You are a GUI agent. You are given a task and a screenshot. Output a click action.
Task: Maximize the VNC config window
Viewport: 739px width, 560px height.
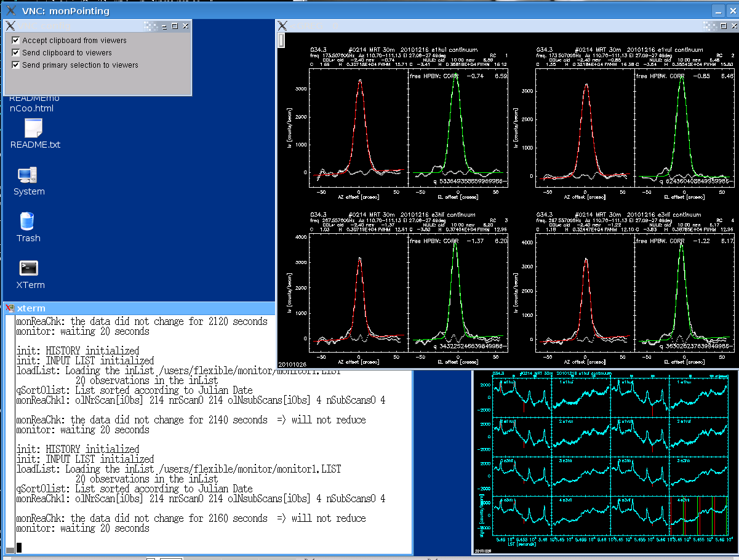click(175, 26)
